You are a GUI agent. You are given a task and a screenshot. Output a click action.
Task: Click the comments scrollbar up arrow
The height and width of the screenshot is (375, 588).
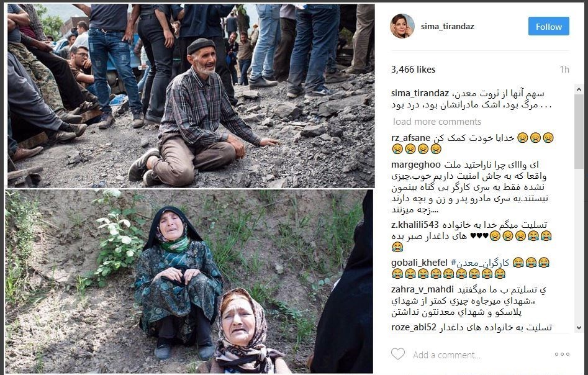(579, 89)
